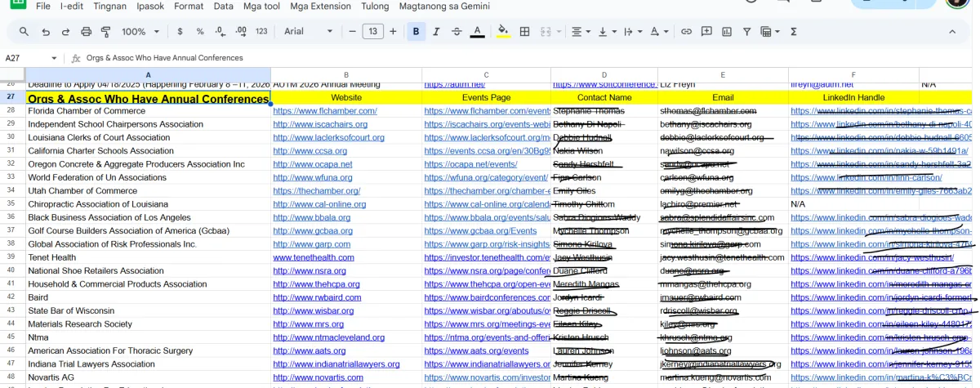Open the File menu

pos(43,6)
